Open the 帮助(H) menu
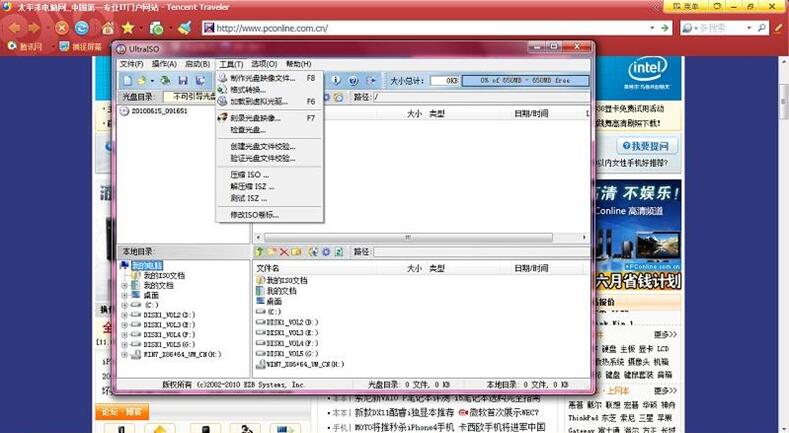 (x=298, y=64)
